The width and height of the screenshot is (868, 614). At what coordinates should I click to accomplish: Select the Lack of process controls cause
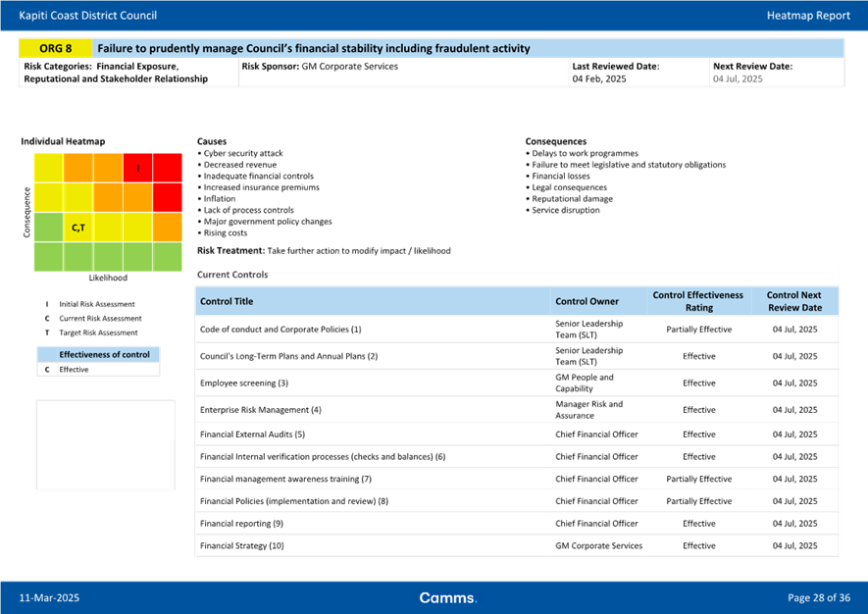pos(248,210)
